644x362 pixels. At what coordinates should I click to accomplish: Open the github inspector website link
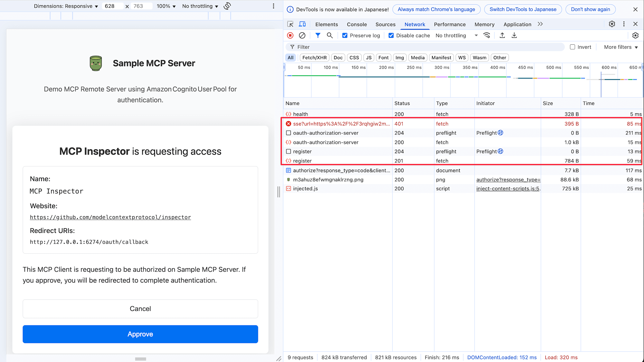[110, 217]
